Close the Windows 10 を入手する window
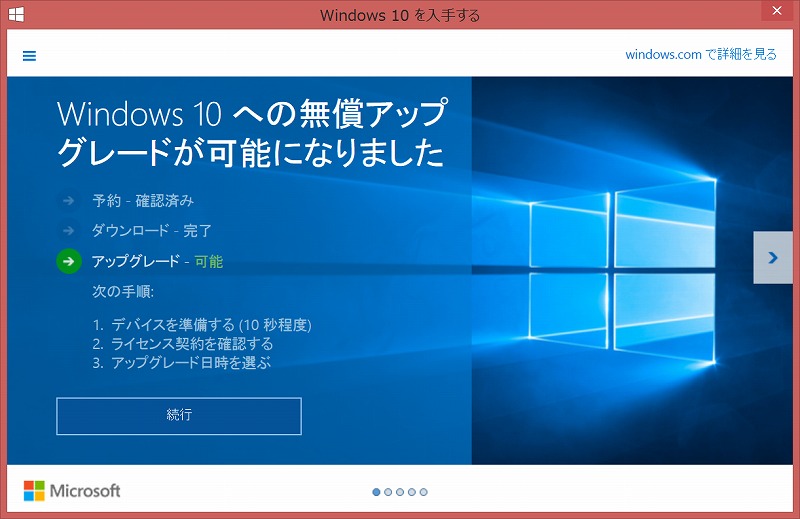 777,11
